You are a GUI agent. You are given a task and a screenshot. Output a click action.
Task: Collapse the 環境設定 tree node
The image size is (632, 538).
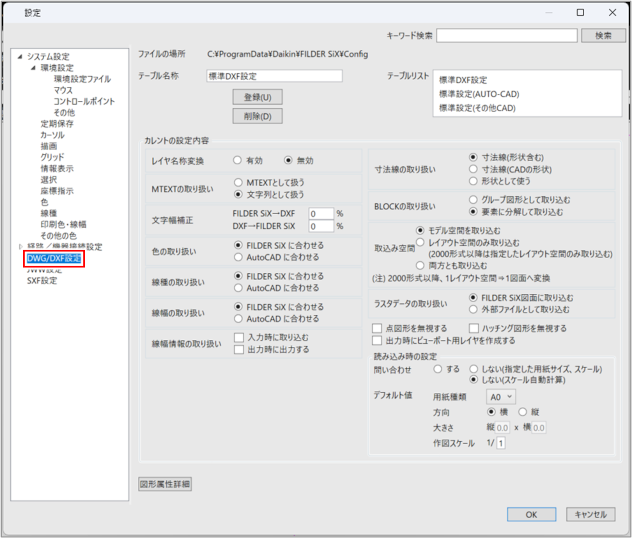click(32, 68)
